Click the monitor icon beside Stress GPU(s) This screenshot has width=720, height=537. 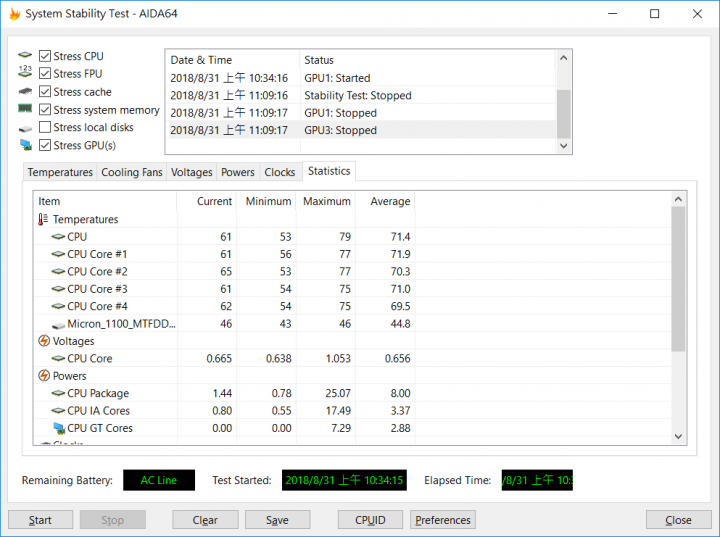[26, 145]
